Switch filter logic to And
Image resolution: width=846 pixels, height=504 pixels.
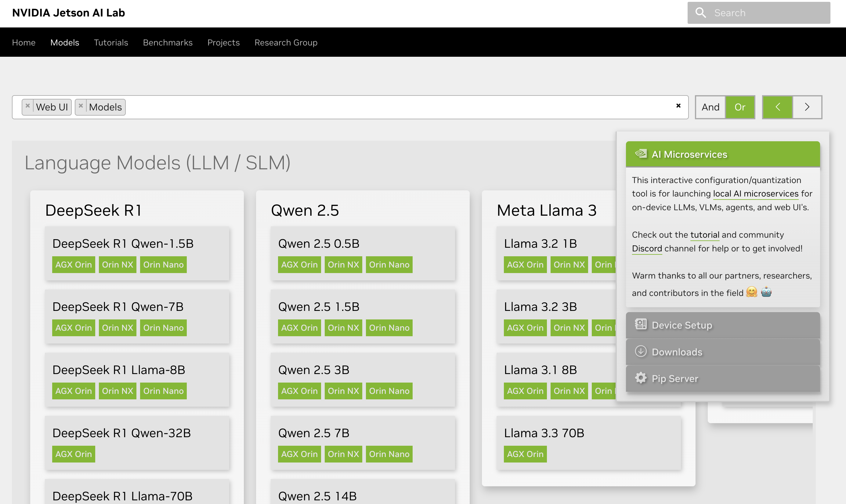tap(710, 107)
